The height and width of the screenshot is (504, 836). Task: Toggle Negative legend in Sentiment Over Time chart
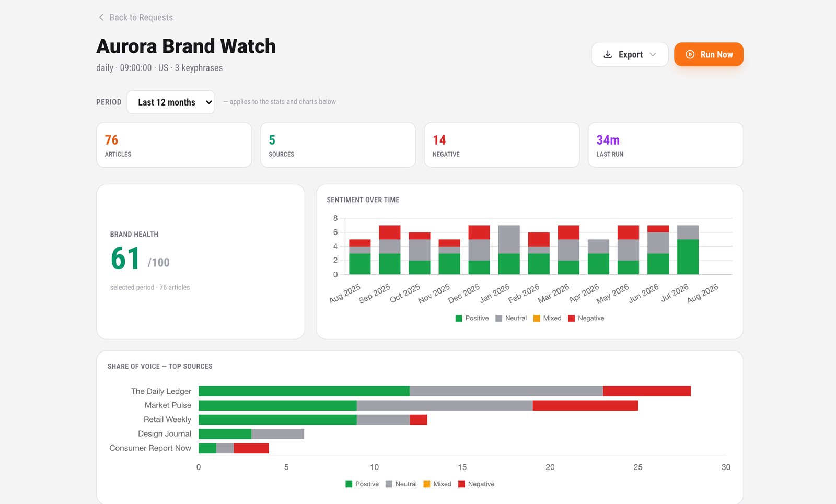pos(586,318)
